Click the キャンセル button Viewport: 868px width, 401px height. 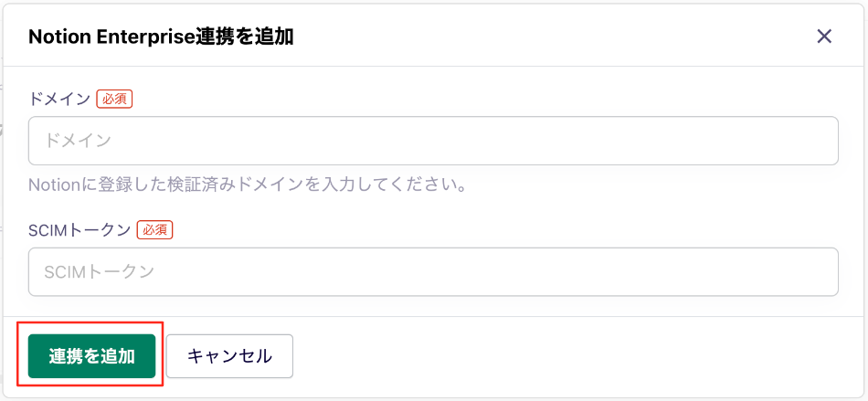[229, 356]
